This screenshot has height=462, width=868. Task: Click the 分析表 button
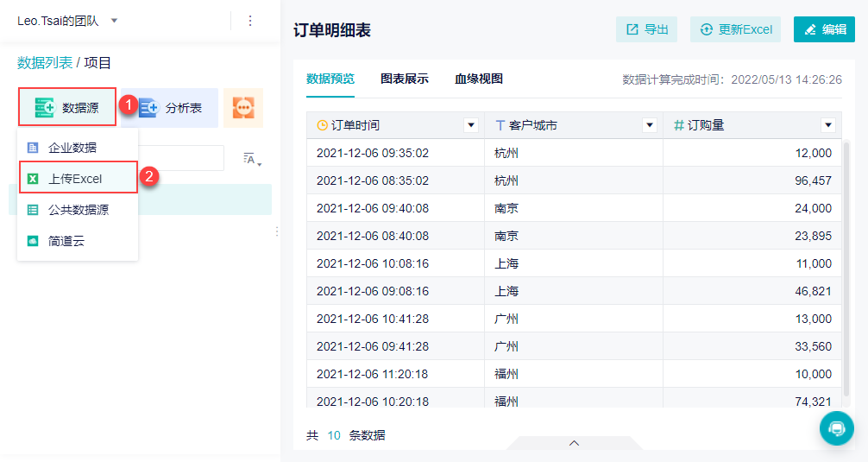173,108
